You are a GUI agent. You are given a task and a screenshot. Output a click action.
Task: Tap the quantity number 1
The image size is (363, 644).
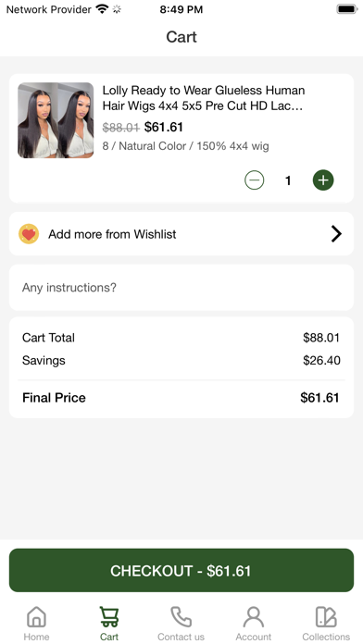tap(288, 180)
